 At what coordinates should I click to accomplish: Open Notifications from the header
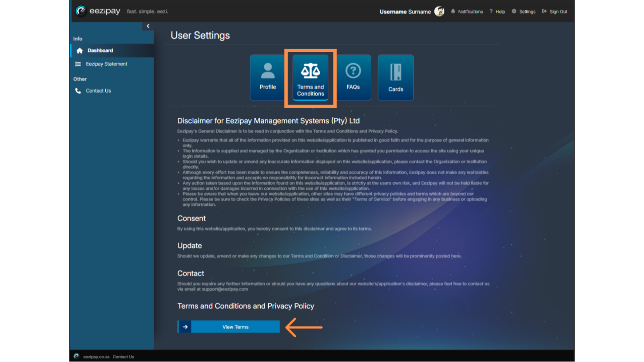coord(467,12)
